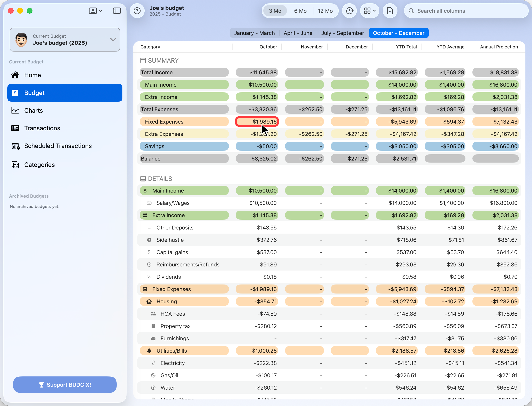Click the Support BUDGIX! button
The width and height of the screenshot is (532, 406).
pyautogui.click(x=65, y=385)
